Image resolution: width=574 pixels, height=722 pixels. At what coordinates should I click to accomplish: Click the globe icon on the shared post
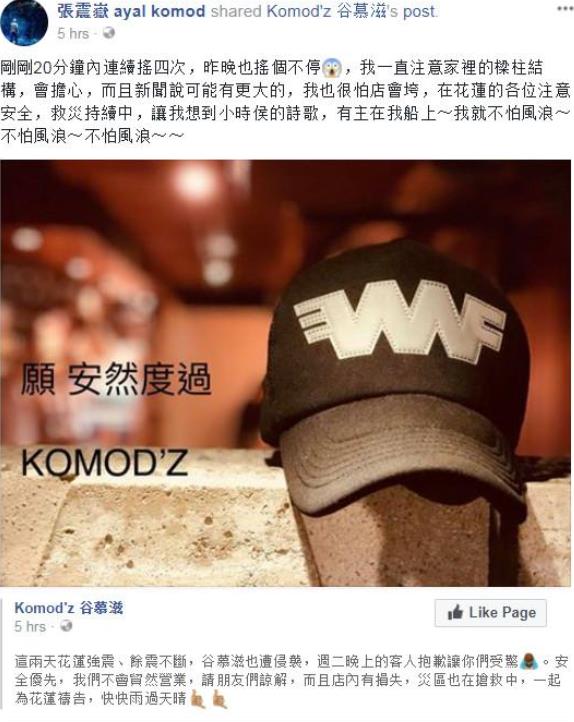click(66, 626)
